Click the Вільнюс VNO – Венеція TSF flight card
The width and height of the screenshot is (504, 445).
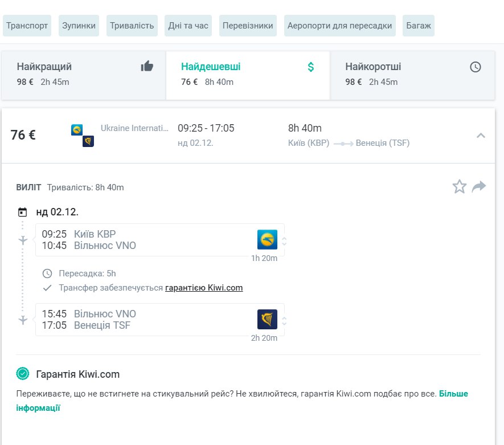(160, 320)
